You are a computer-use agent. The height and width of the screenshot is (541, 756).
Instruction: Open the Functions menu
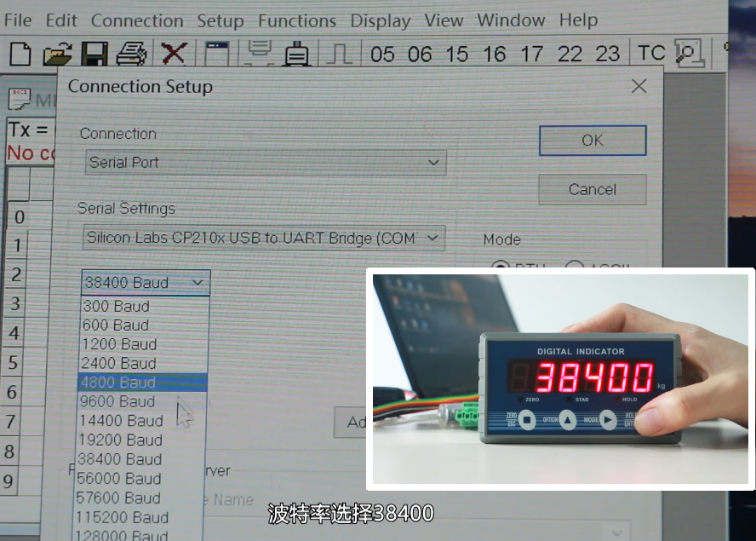[x=297, y=20]
